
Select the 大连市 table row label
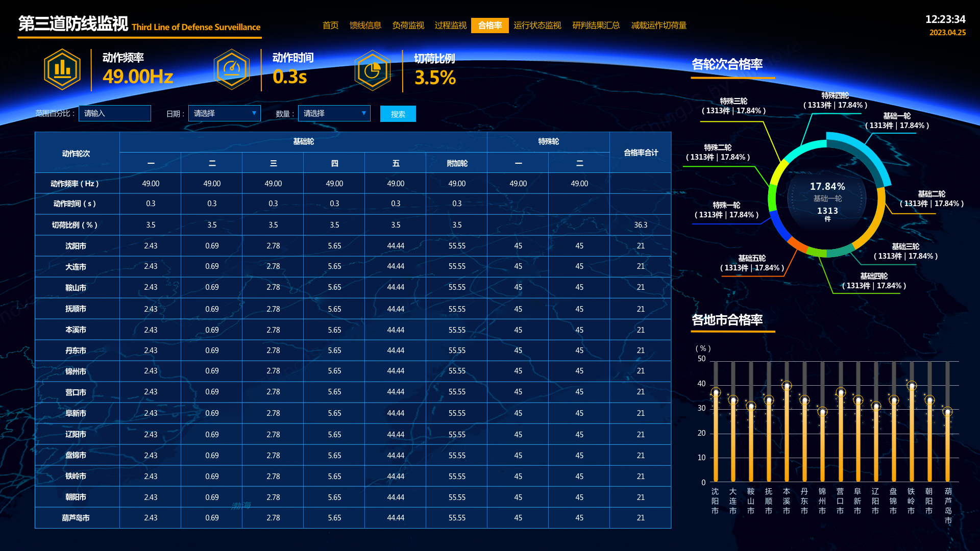tap(76, 267)
